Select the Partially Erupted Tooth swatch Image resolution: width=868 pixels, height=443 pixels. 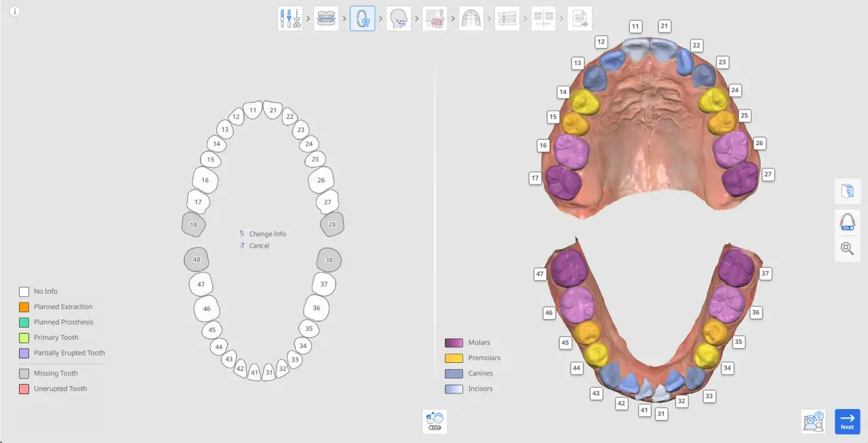tap(24, 353)
